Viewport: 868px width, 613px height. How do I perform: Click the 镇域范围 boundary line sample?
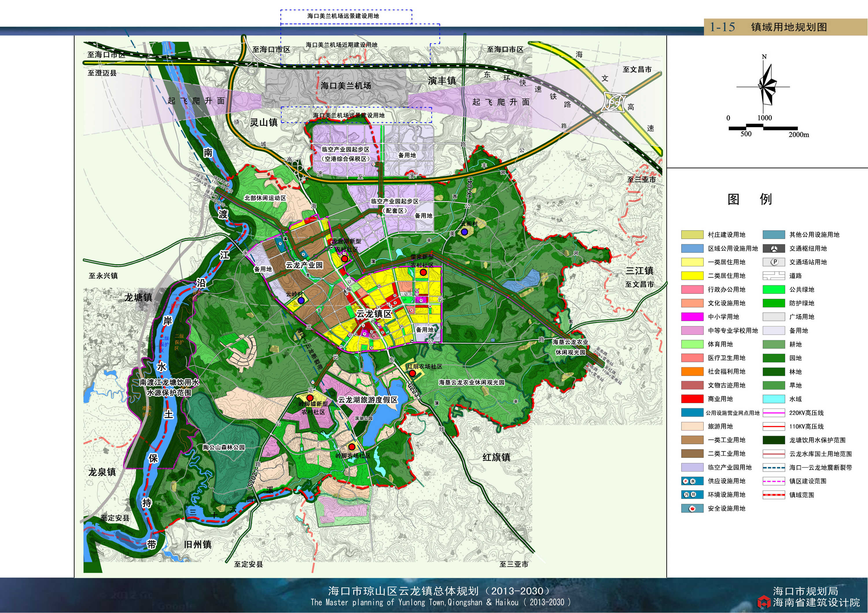coord(773,495)
